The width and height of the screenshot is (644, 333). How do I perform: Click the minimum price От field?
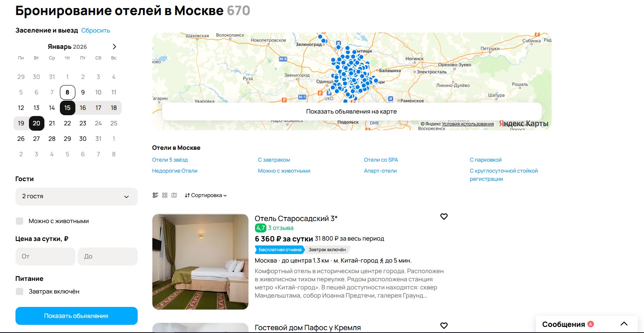[x=45, y=256]
